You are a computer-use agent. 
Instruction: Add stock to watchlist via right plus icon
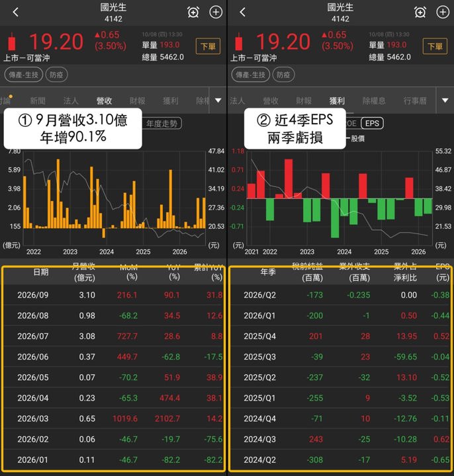coord(443,12)
